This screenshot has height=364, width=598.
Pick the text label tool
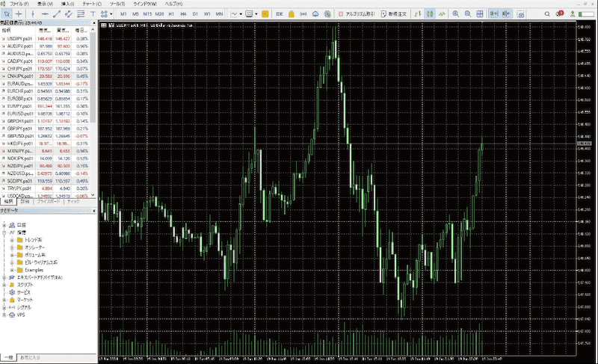click(x=92, y=13)
